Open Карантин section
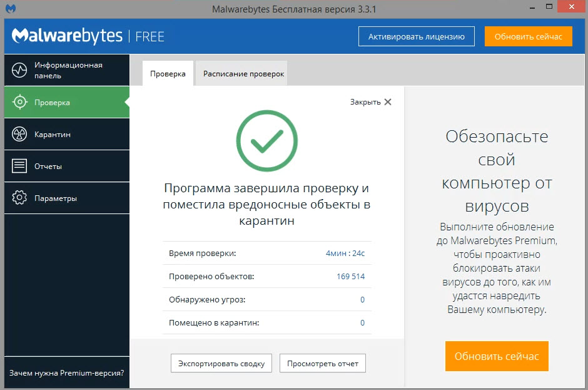The width and height of the screenshot is (588, 390). click(x=67, y=134)
